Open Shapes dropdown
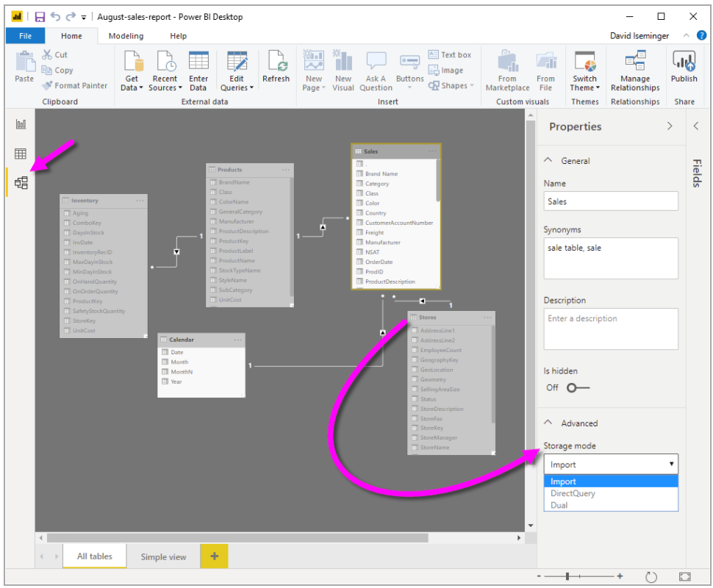 451,85
